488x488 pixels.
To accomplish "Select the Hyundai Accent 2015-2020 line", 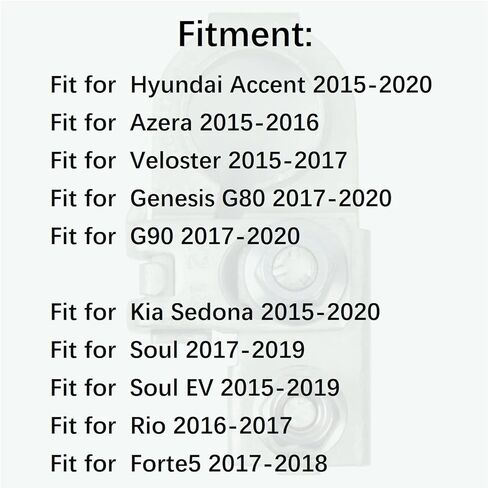I will [241, 85].
